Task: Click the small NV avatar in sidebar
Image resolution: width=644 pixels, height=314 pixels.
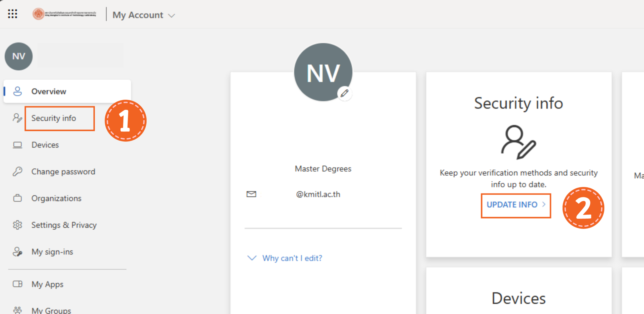Action: [19, 56]
